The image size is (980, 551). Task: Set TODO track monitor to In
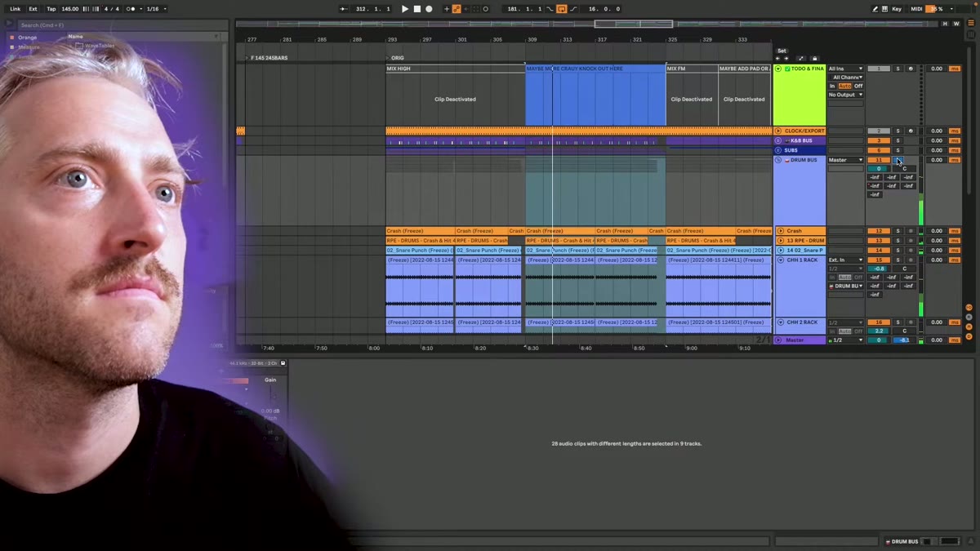[832, 86]
